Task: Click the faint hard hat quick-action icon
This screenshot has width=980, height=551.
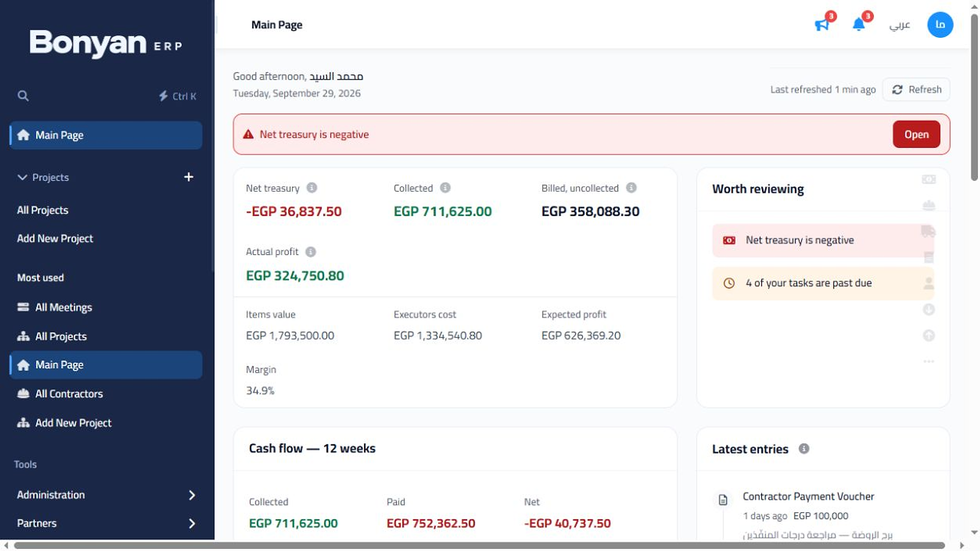Action: [928, 205]
